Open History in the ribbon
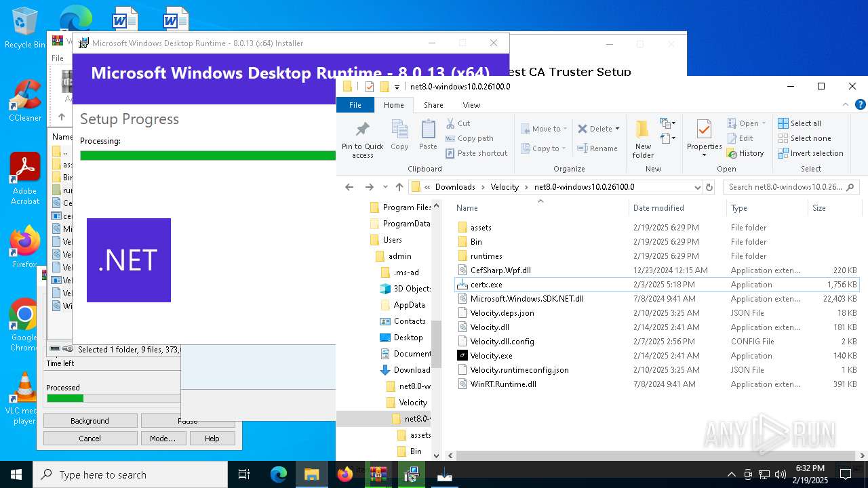 click(x=745, y=153)
